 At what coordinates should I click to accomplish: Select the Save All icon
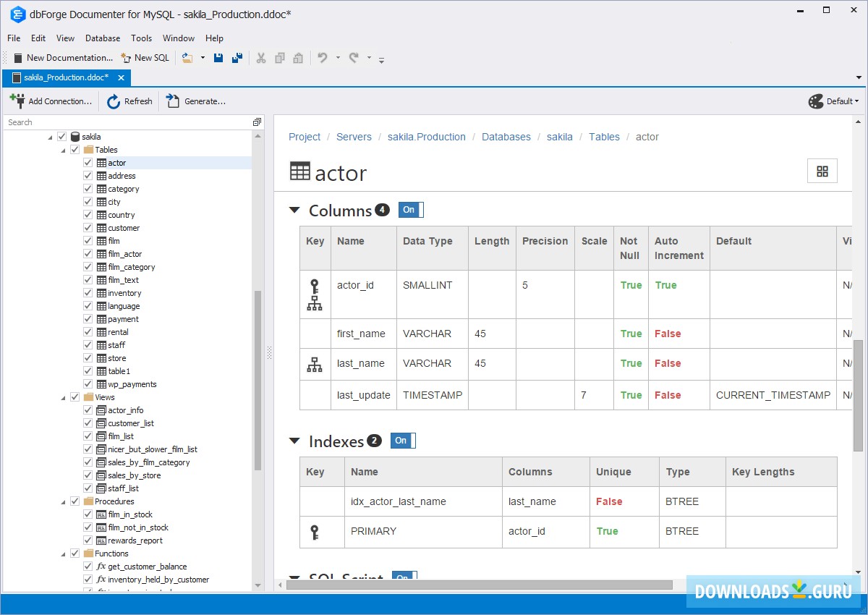237,57
